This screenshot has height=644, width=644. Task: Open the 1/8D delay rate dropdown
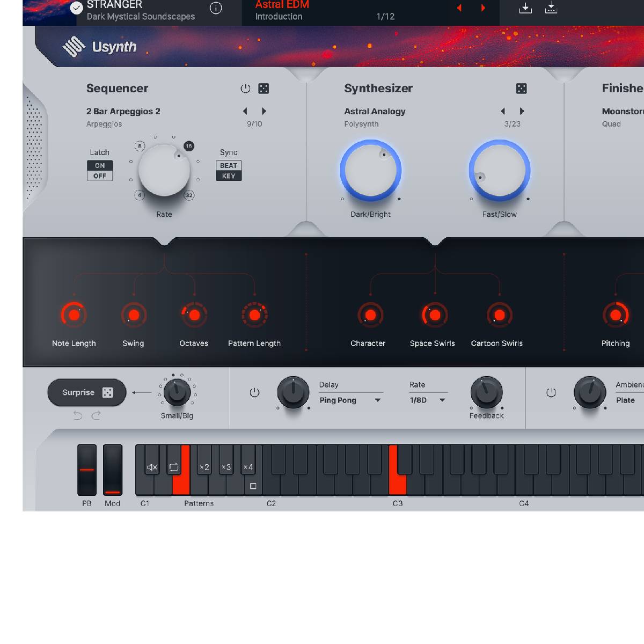click(428, 400)
